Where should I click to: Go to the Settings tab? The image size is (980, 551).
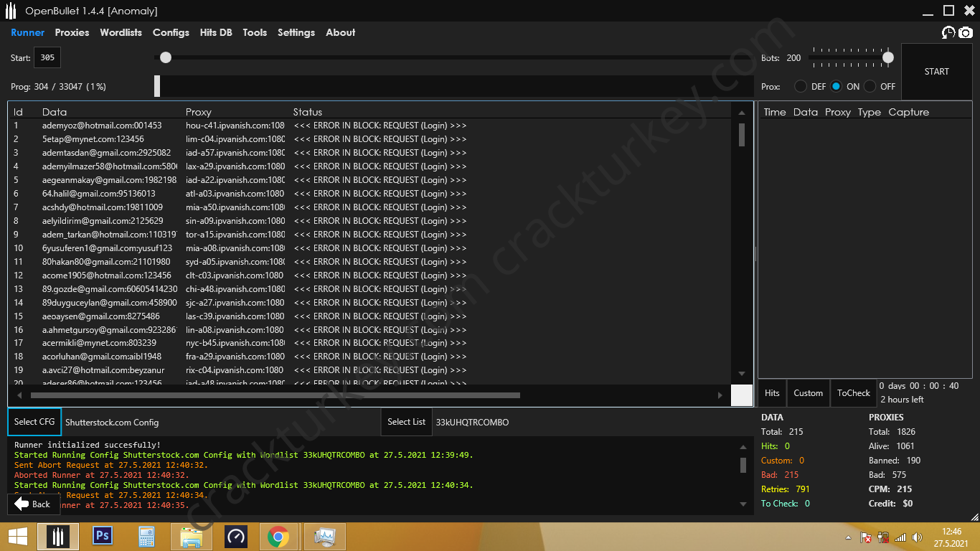(296, 32)
